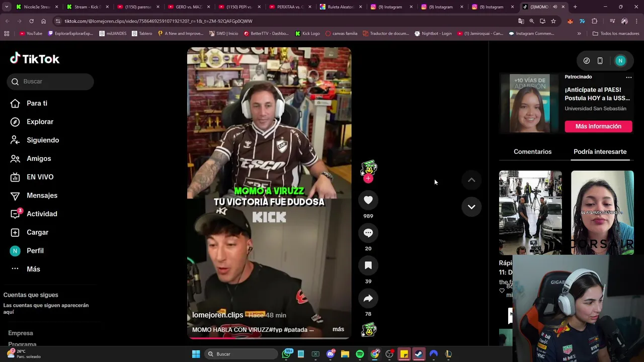The width and height of the screenshot is (644, 362).
Task: Open WhatsApp from taskbar
Action: coord(287,354)
